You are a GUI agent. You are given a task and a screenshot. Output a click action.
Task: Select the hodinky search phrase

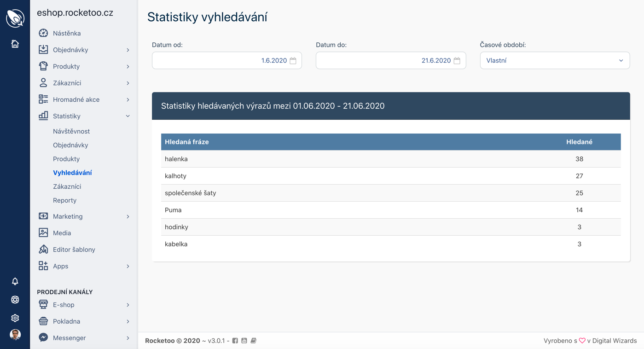pyautogui.click(x=176, y=227)
